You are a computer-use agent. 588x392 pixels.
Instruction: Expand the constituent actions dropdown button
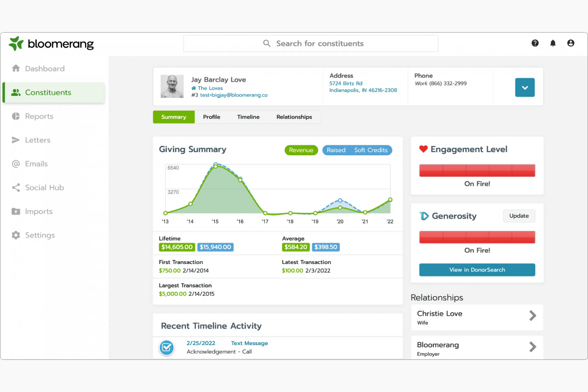[x=525, y=87]
